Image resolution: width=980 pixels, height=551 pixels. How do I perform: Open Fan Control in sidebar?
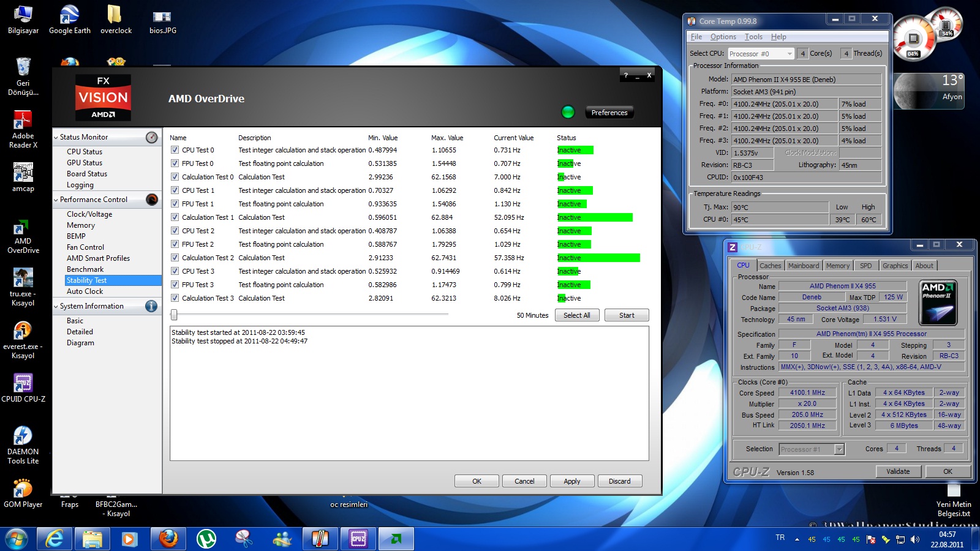[x=85, y=247]
